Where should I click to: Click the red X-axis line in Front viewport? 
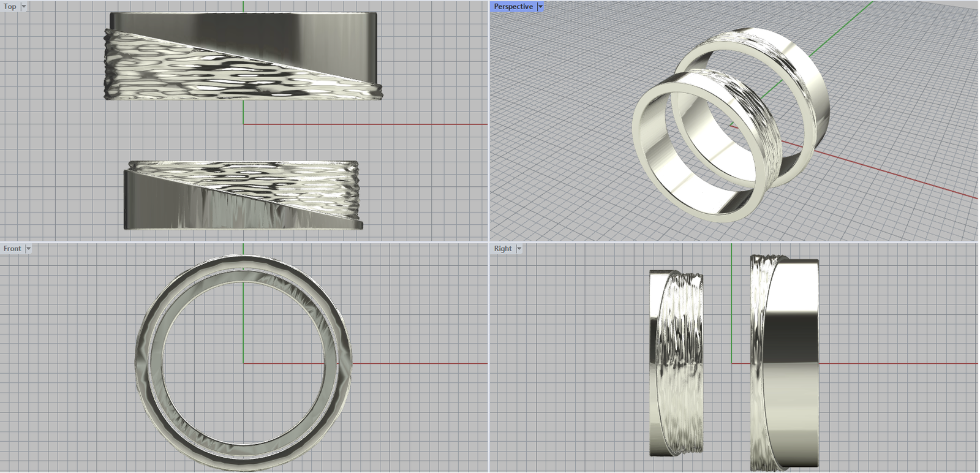[417, 363]
